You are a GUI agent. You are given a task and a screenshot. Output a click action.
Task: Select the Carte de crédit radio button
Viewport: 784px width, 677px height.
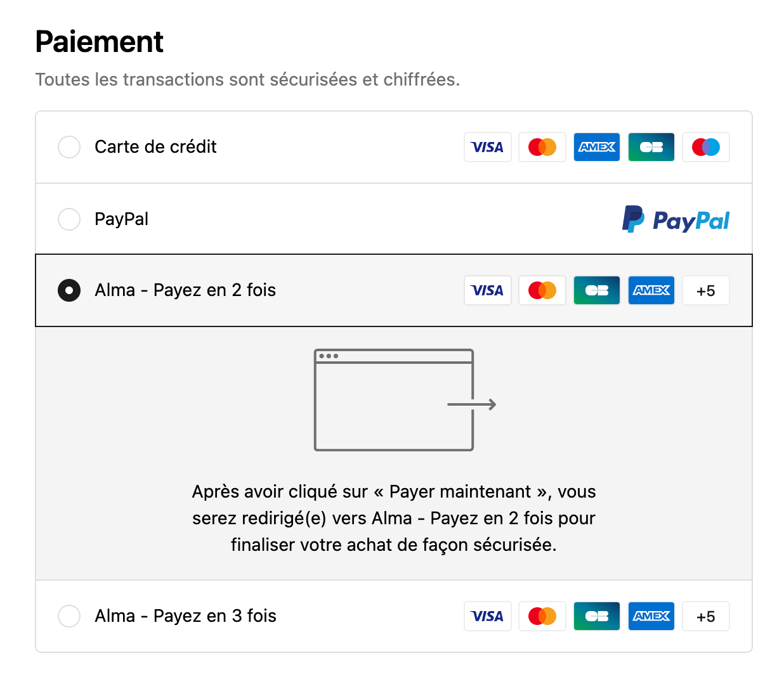click(x=69, y=147)
